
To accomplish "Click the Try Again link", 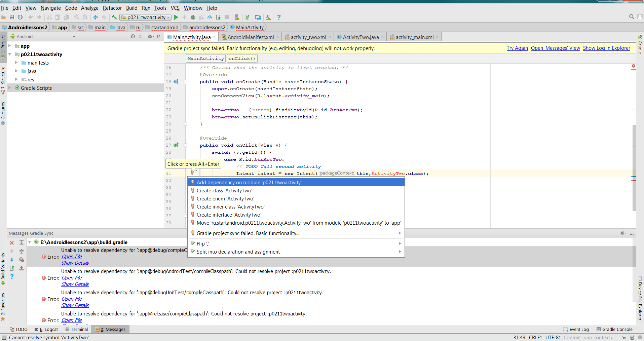I will click(x=517, y=48).
